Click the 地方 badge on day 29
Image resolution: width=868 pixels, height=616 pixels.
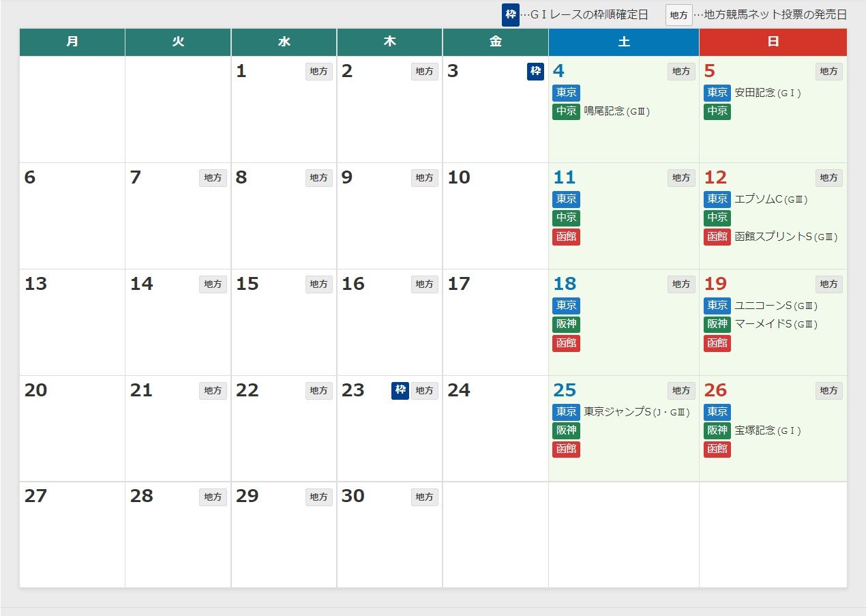click(x=319, y=497)
